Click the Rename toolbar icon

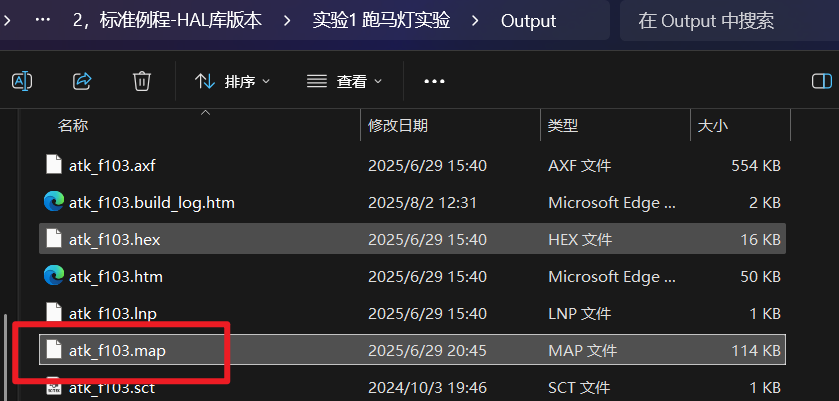pos(22,81)
